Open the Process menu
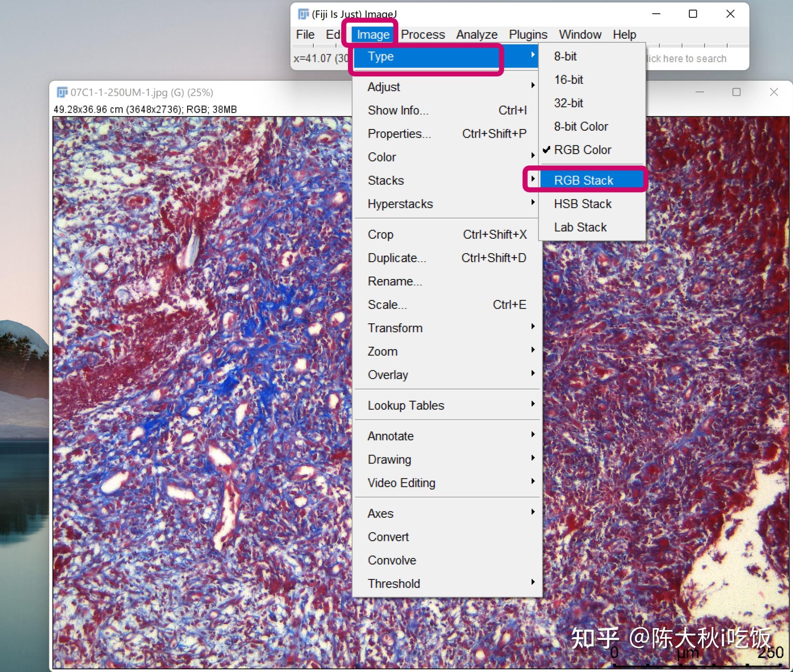The width and height of the screenshot is (793, 672). 422,34
